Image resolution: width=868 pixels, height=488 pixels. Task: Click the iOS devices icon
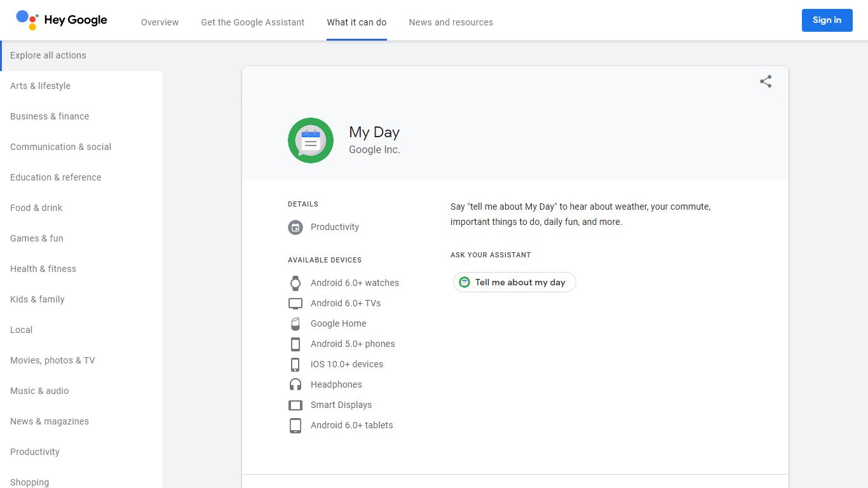pos(295,364)
